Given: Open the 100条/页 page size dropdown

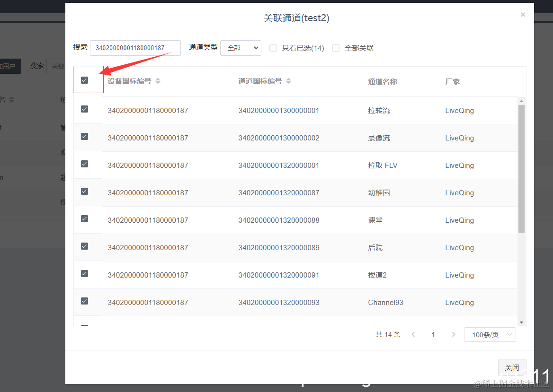Looking at the screenshot, I should [x=490, y=335].
